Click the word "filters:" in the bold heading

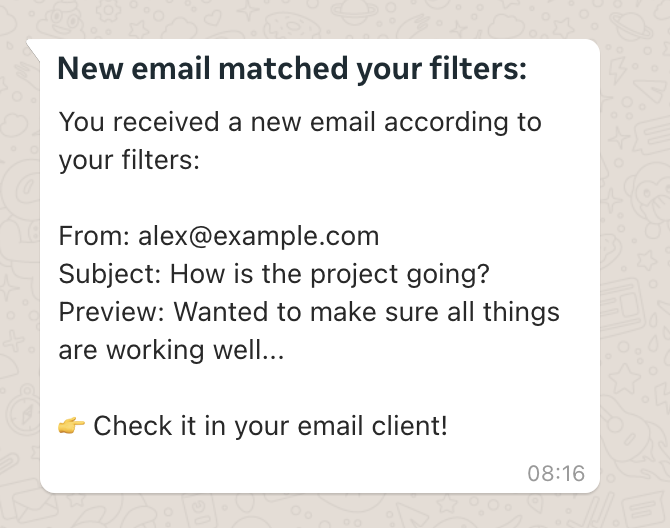pyautogui.click(x=477, y=70)
